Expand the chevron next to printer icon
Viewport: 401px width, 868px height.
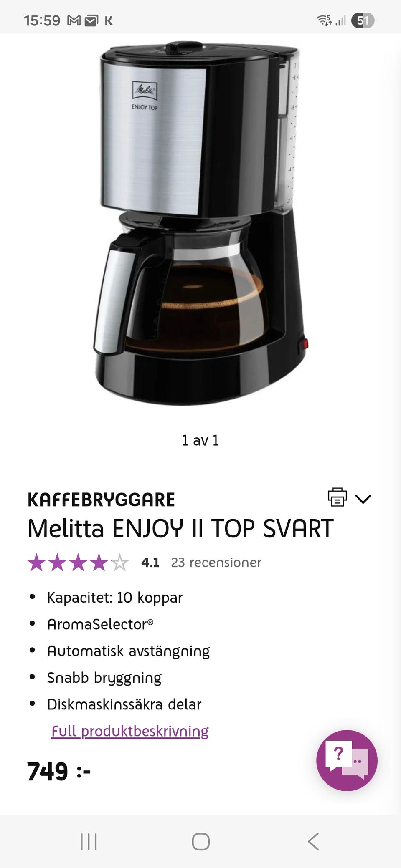click(x=363, y=499)
